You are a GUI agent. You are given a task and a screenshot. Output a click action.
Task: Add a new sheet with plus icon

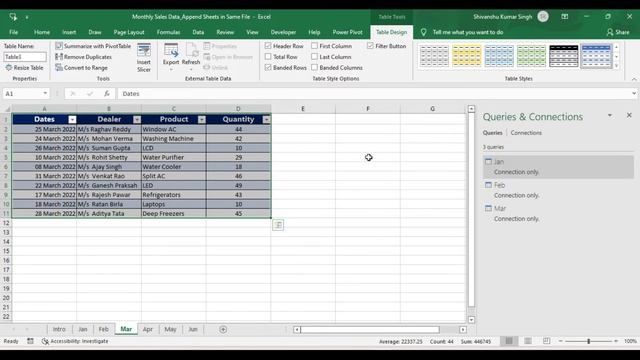223,329
